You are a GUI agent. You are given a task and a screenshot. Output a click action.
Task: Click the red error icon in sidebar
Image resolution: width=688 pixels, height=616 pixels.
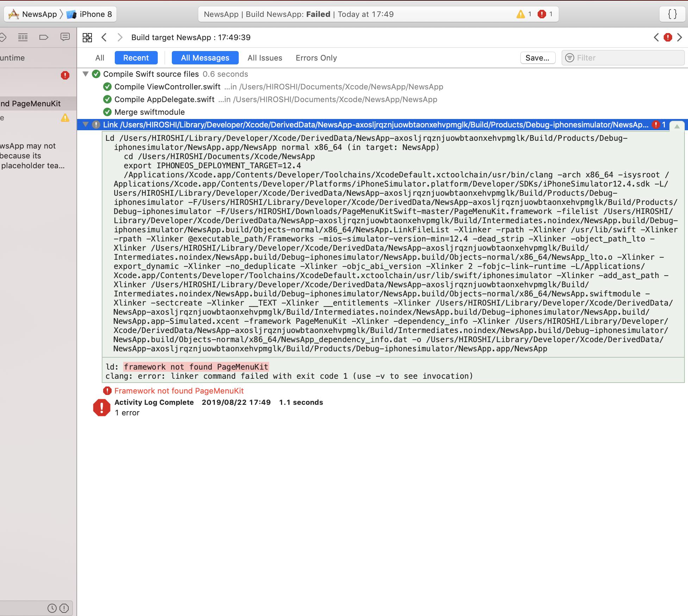tap(65, 75)
